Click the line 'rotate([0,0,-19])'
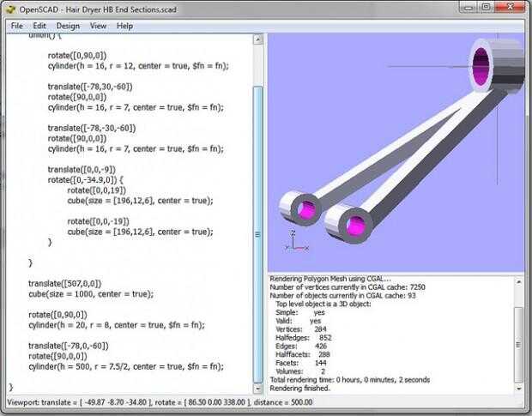Screen dimensions: 532x416 pyautogui.click(x=99, y=221)
